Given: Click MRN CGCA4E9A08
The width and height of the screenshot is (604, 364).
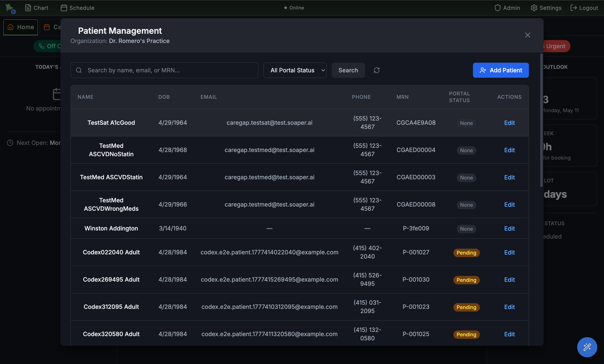Looking at the screenshot, I should click(416, 123).
